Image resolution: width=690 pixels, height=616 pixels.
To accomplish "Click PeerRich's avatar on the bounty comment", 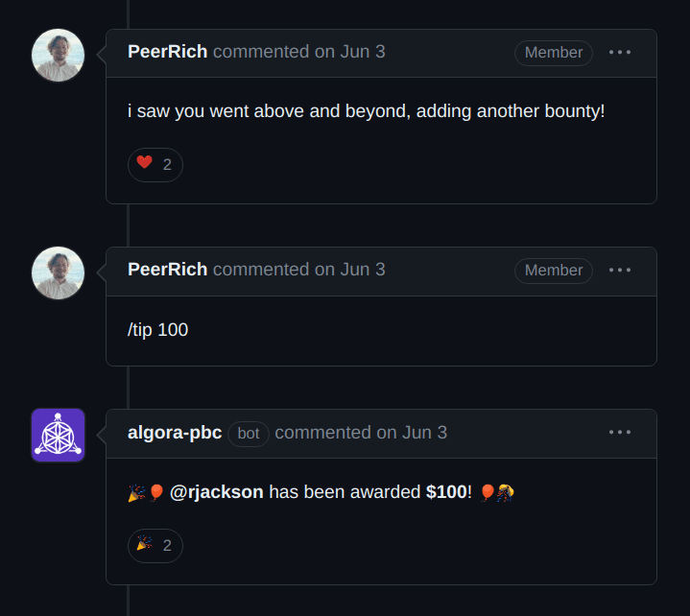I will tap(59, 55).
